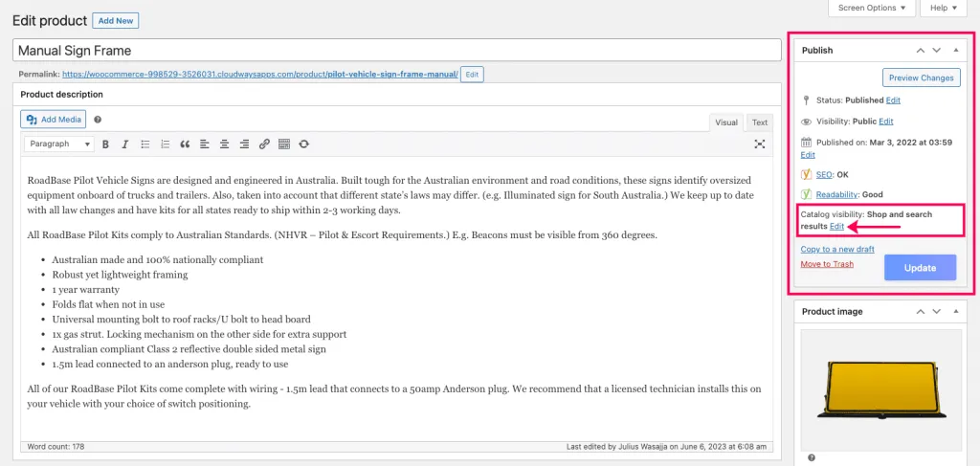Expand the Help menu
Screen dimensions: 980x466
[944, 8]
